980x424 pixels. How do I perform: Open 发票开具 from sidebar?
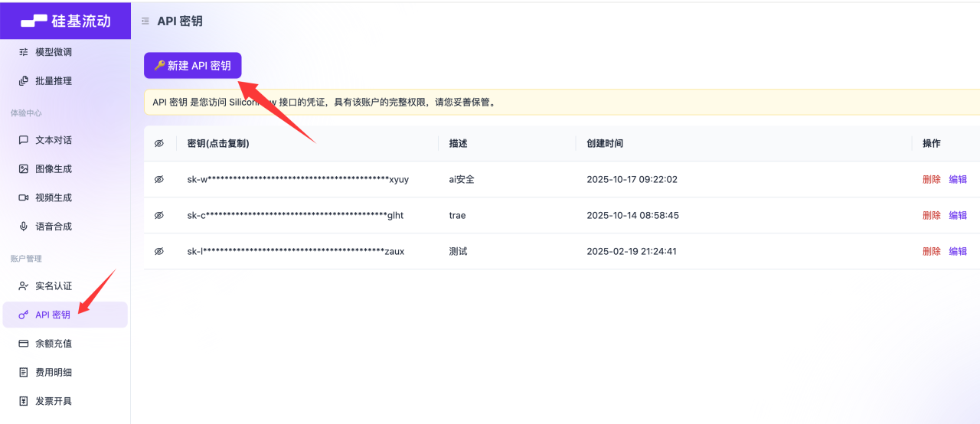pyautogui.click(x=54, y=401)
